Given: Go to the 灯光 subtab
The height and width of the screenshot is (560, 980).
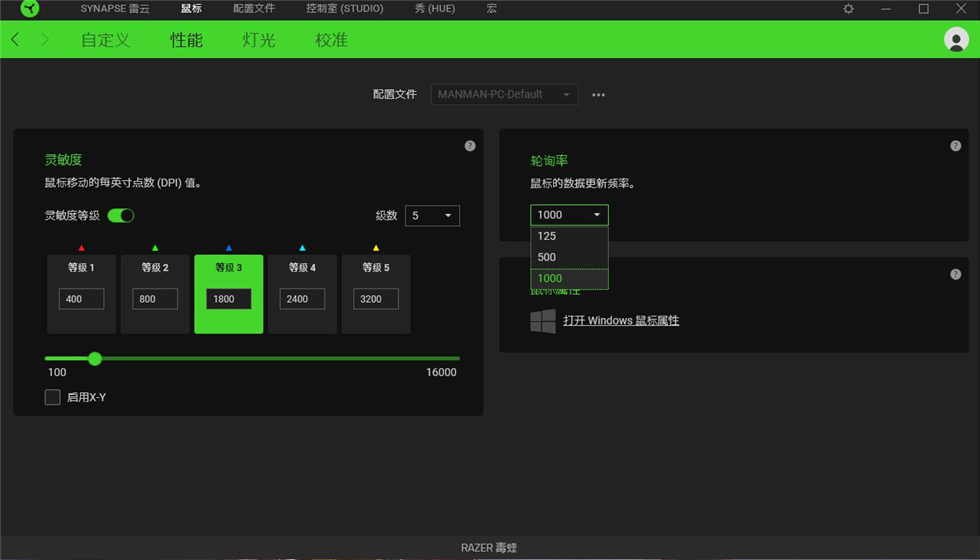Looking at the screenshot, I should [x=259, y=40].
